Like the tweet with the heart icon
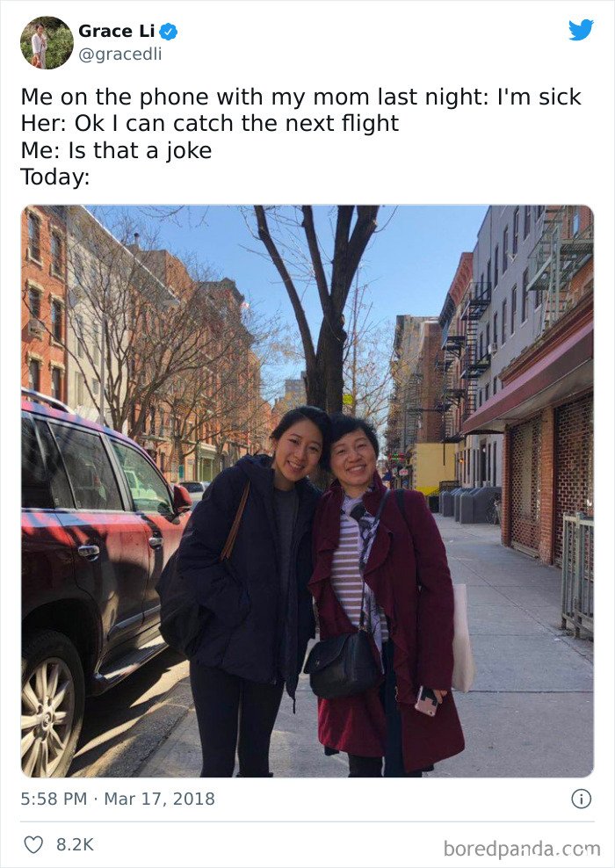Viewport: 615px width, 868px height. click(x=33, y=844)
